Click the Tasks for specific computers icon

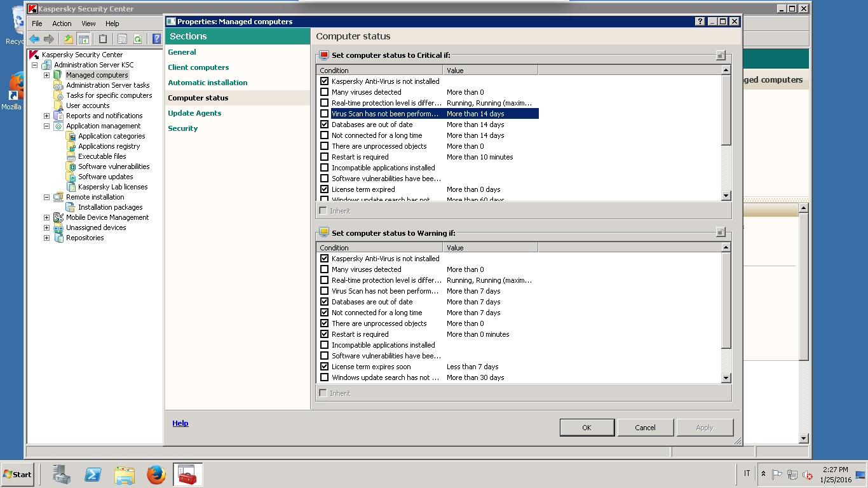pyautogui.click(x=58, y=95)
